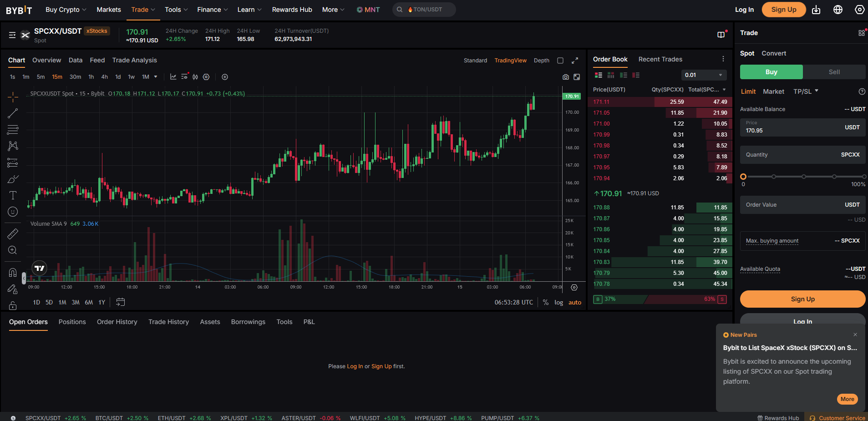Switch to the Overview tab

pos(46,60)
